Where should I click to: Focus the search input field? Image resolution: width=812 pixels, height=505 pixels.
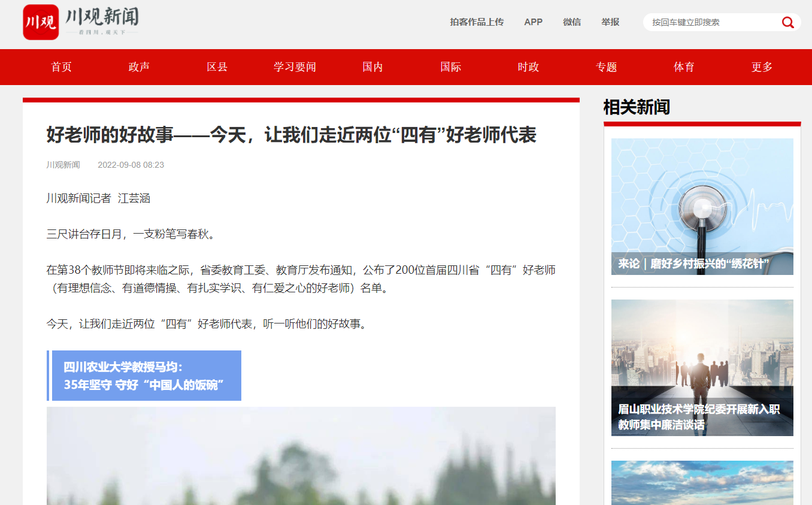[x=713, y=22]
